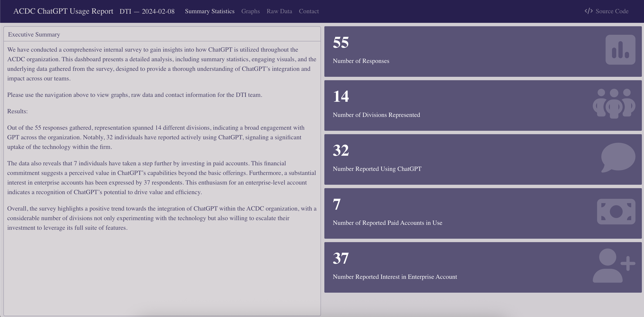Image resolution: width=644 pixels, height=317 pixels.
Task: Click the paragraph starting 'Overall, the survey highlights'
Action: tap(162, 218)
